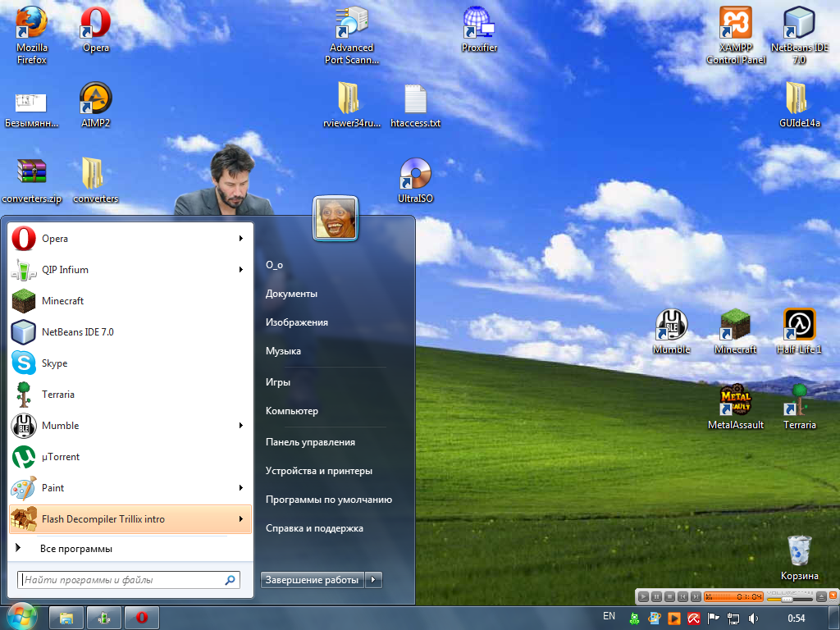Open the Opera shortcut on the desktop
This screenshot has width=840, height=630.
(x=95, y=30)
